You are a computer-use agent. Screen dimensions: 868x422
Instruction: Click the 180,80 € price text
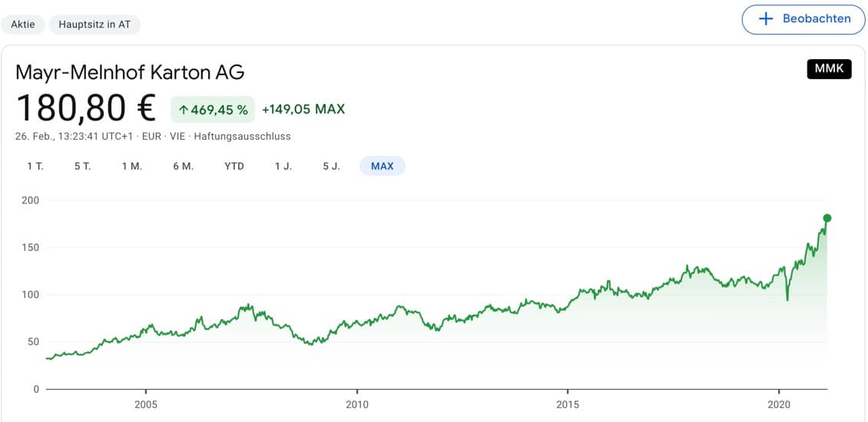pyautogui.click(x=85, y=108)
